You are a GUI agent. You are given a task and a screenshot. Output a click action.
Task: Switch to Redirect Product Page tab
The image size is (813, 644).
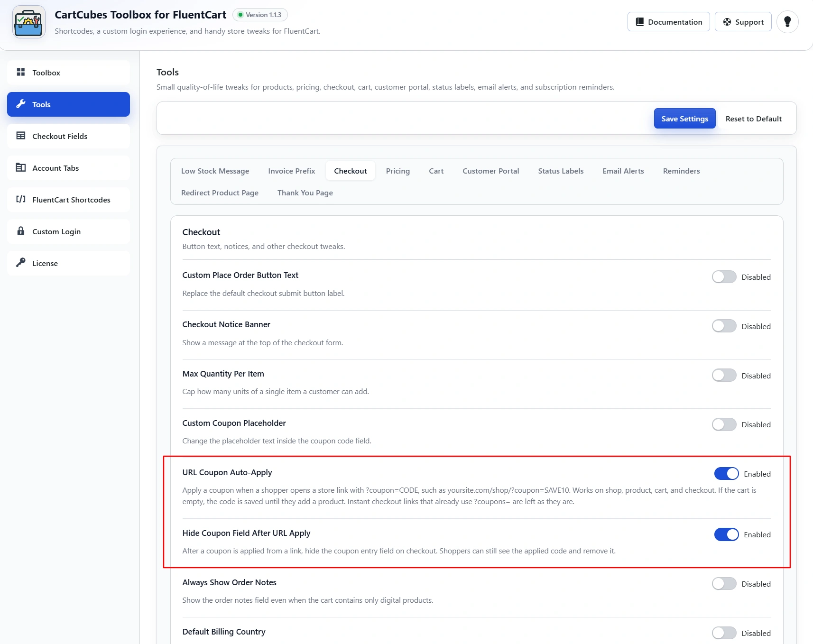pyautogui.click(x=220, y=193)
